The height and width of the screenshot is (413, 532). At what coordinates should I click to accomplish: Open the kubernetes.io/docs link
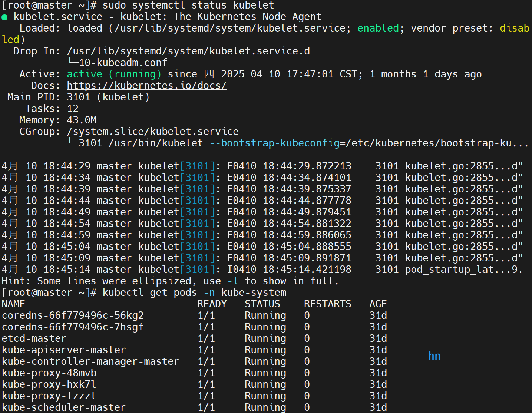147,85
